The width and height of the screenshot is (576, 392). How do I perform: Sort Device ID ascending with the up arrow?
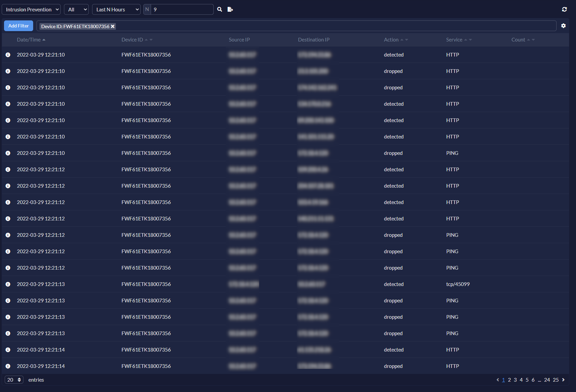click(146, 40)
